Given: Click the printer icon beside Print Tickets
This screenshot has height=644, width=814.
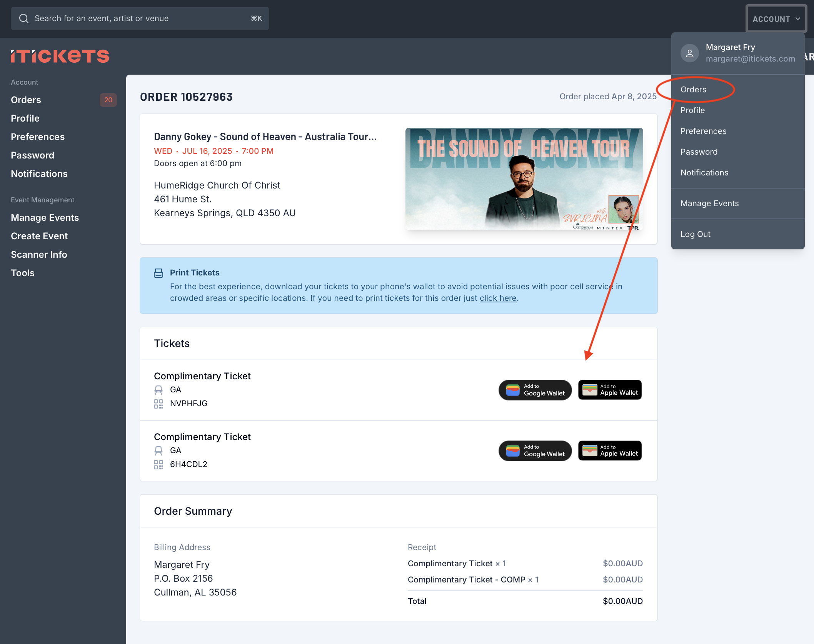Looking at the screenshot, I should (158, 273).
